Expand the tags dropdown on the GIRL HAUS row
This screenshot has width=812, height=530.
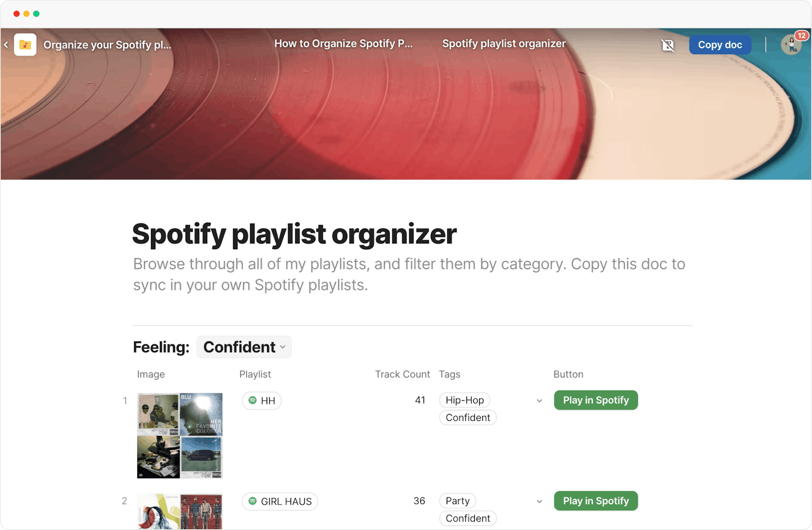pos(539,501)
